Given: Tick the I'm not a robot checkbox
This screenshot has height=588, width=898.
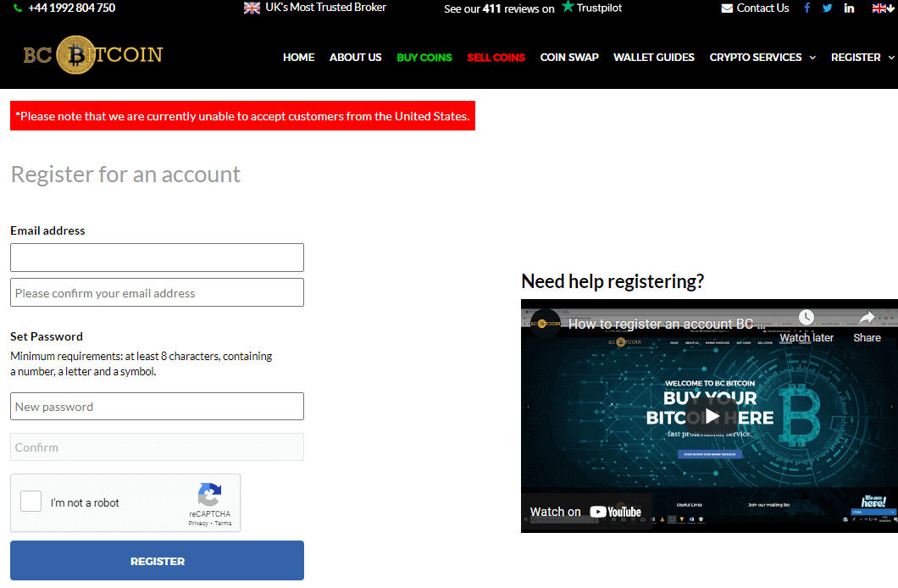Looking at the screenshot, I should click(31, 502).
